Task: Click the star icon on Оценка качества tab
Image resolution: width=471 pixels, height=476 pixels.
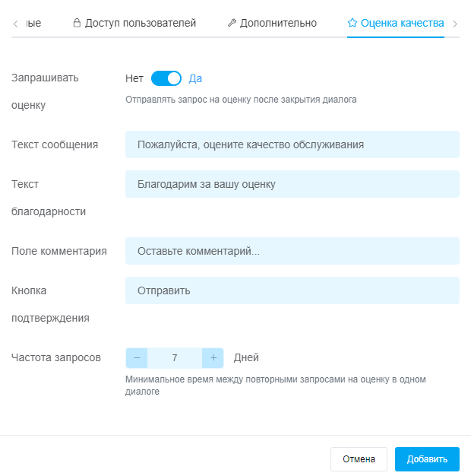Action: click(x=352, y=24)
